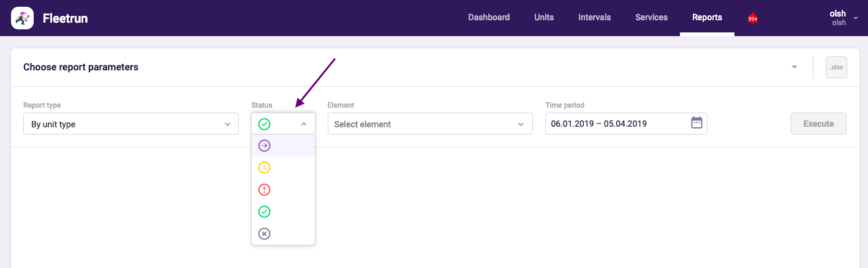Switch to the Units tab

coord(544,17)
